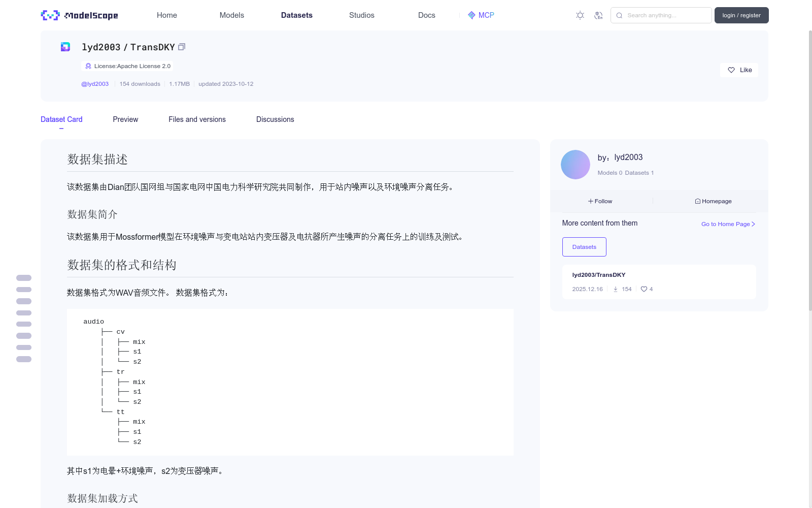
Task: Click the heart icon showing 4 likes
Action: tap(644, 289)
